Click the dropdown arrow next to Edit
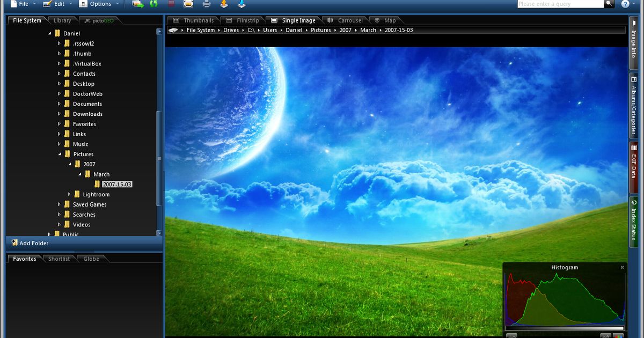The width and height of the screenshot is (644, 338). point(70,4)
